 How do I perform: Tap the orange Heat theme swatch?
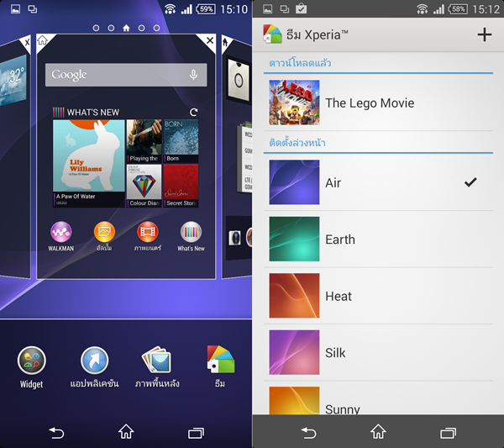tap(294, 296)
